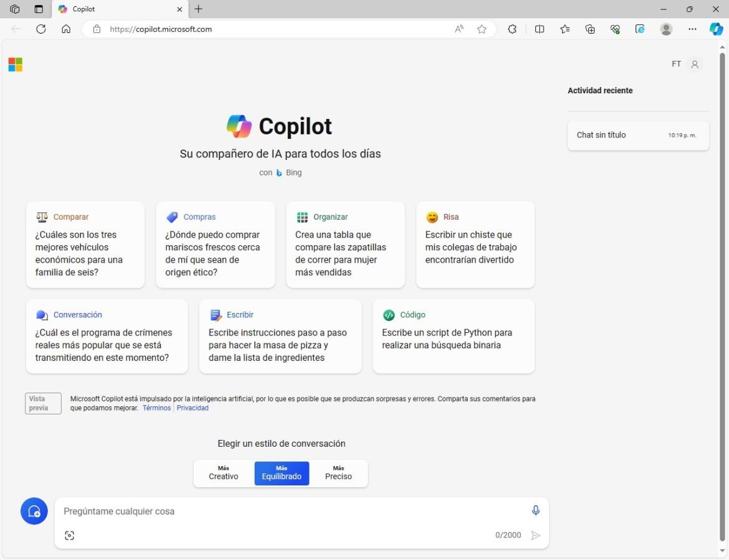The width and height of the screenshot is (729, 560).
Task: Click the Microsoft logo
Action: pyautogui.click(x=16, y=65)
